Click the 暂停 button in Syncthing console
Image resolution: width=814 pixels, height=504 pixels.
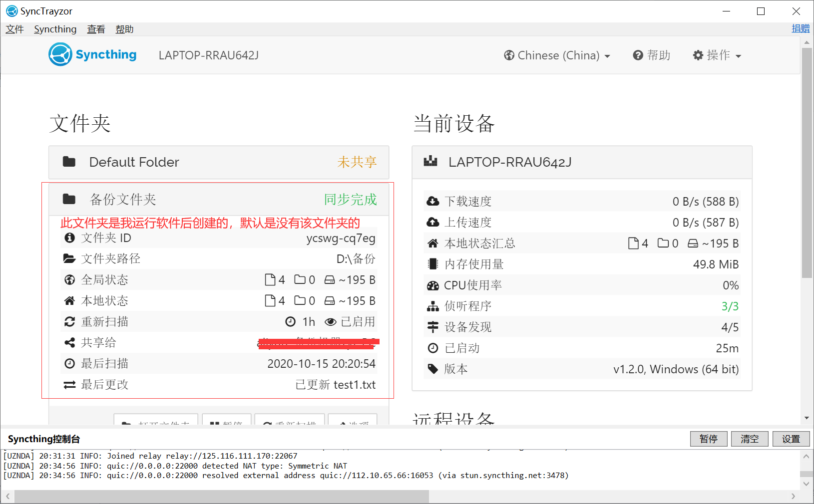pyautogui.click(x=709, y=439)
